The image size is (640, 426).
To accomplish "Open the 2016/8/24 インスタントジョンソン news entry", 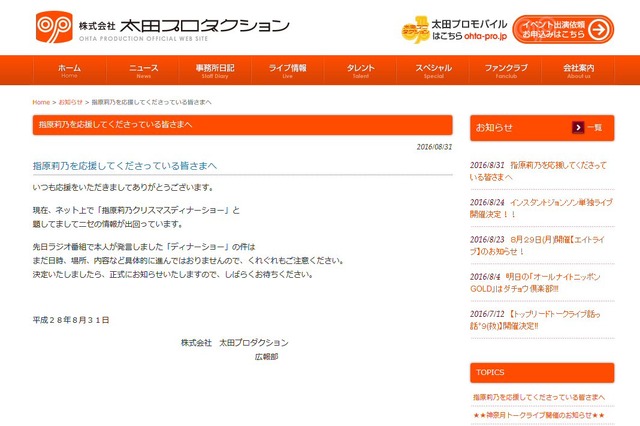I will pos(541,208).
